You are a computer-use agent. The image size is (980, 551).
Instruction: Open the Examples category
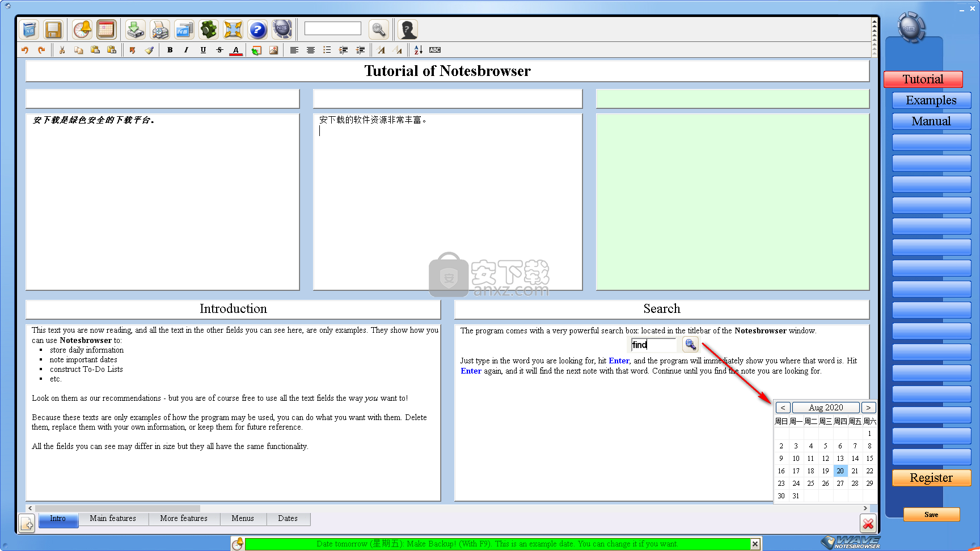[x=931, y=100]
